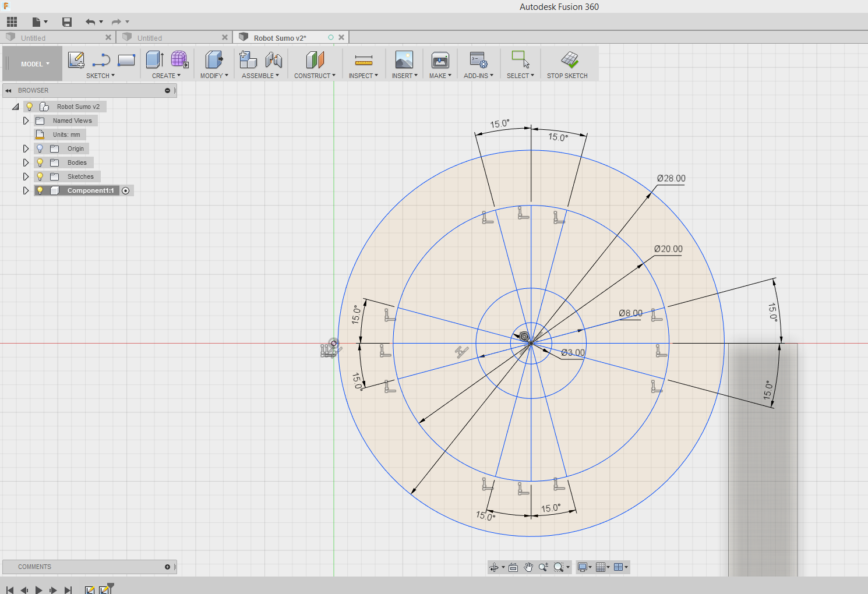Viewport: 868px width, 594px height.
Task: Toggle visibility of Robot Sumo v2
Action: click(x=30, y=107)
